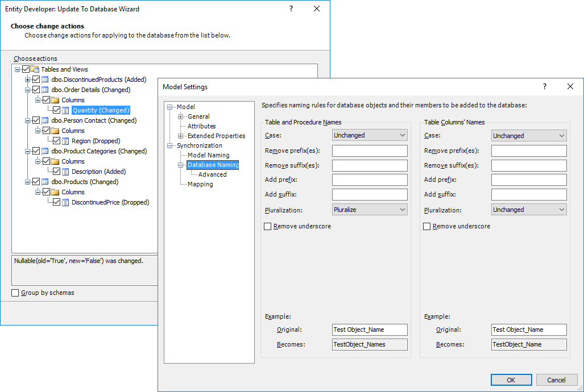This screenshot has width=584, height=392.
Task: Select Model Naming in settings tree
Action: [208, 155]
